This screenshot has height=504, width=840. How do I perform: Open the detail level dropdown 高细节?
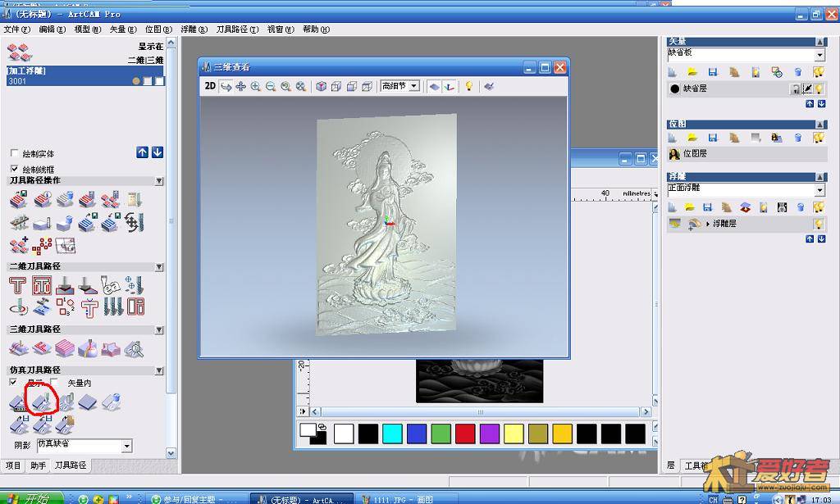pos(414,86)
